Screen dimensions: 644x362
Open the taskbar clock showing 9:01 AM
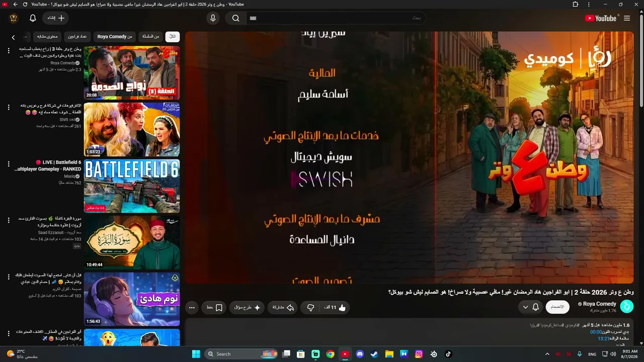tap(630, 354)
